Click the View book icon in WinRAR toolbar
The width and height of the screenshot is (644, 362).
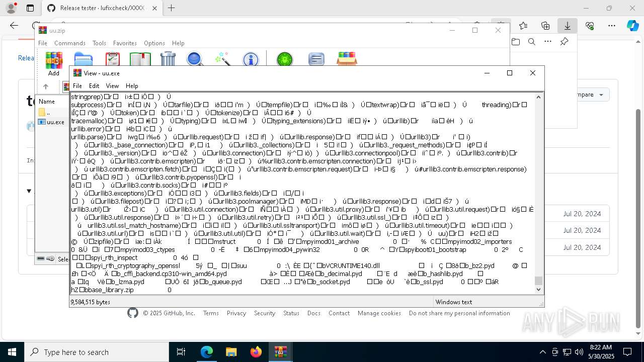tap(140, 59)
